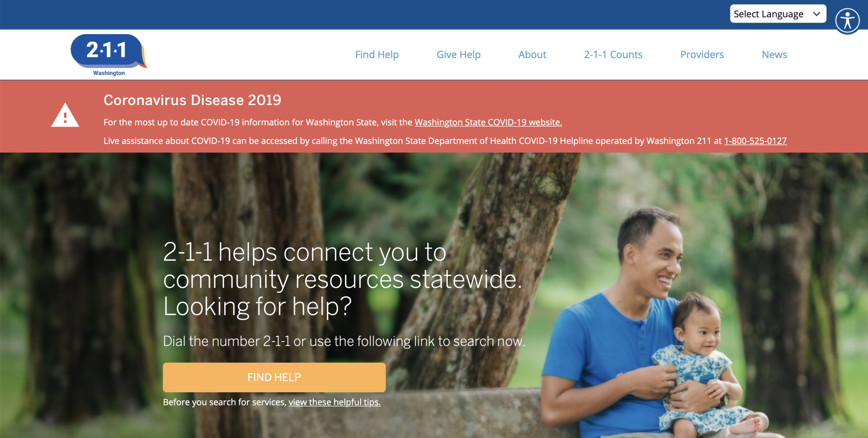Open the view these helpful tips link
Viewport: 868px width, 438px height.
[x=334, y=402]
